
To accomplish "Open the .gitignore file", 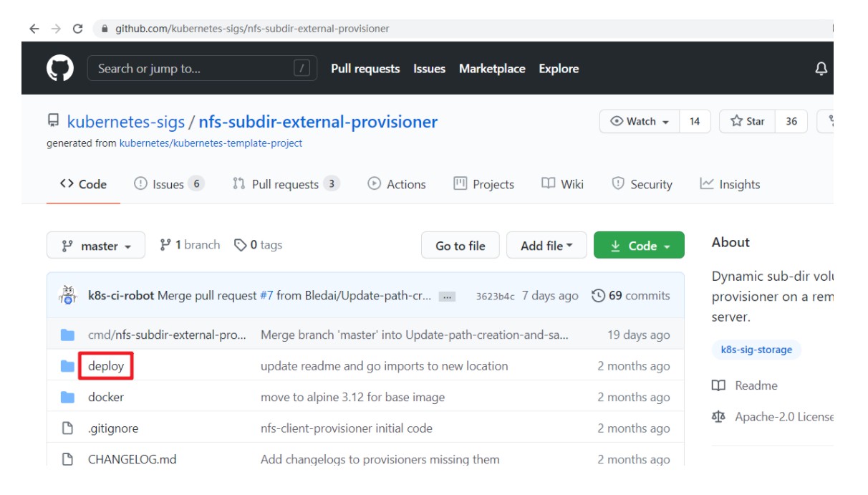I will point(113,428).
